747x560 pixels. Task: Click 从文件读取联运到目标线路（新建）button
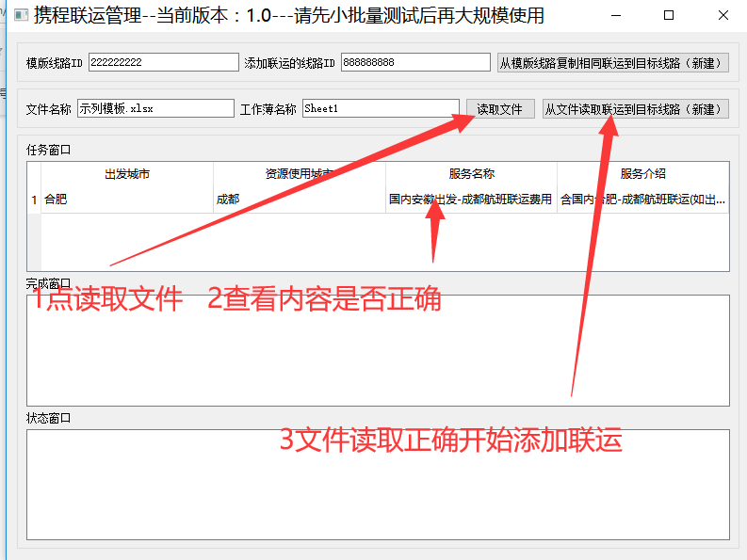[x=636, y=109]
